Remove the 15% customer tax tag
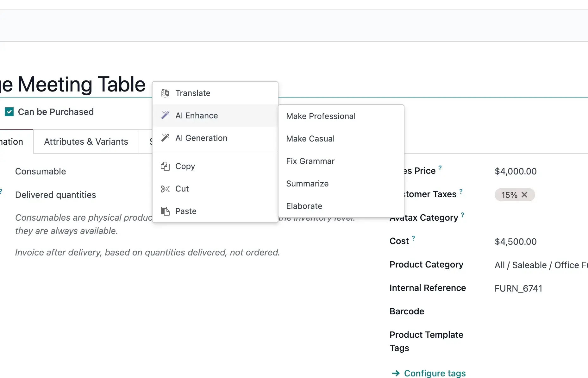This screenshot has width=588, height=378. tap(524, 195)
